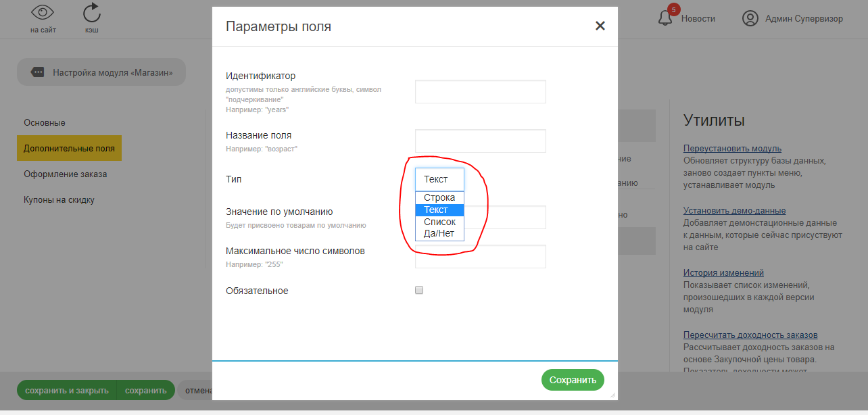Viewport: 868px width, 415px height.
Task: Click the field name input box
Action: pyautogui.click(x=480, y=141)
